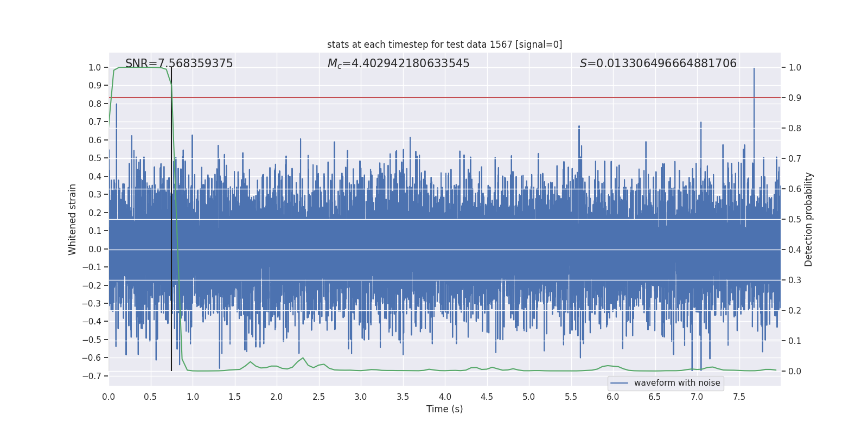
Task: Click the red horizontal threshold line
Action: click(445, 98)
